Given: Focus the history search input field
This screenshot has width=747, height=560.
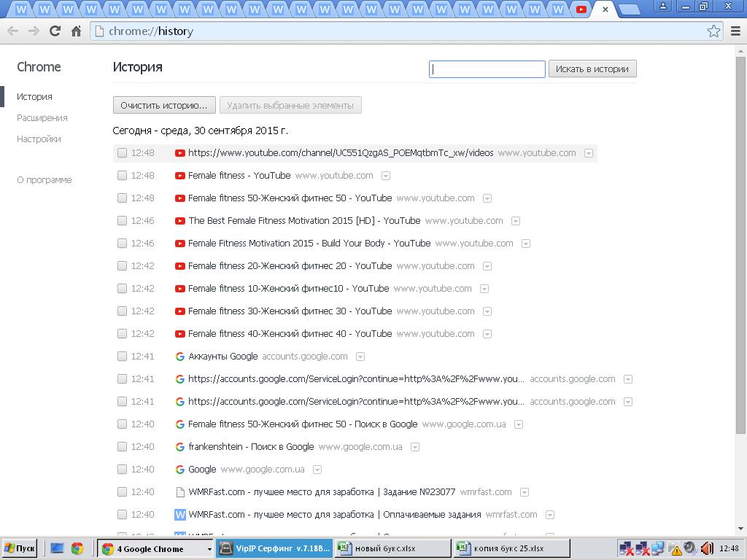Looking at the screenshot, I should 487,69.
